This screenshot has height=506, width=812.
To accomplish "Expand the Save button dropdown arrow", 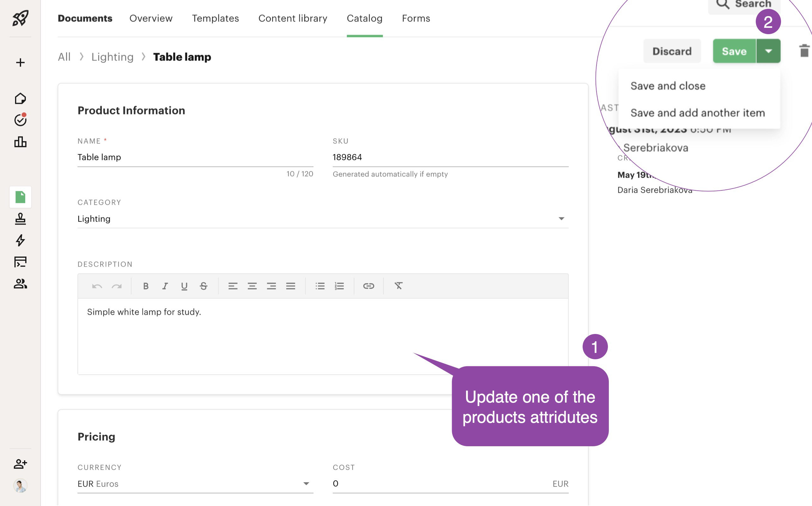I will (768, 51).
